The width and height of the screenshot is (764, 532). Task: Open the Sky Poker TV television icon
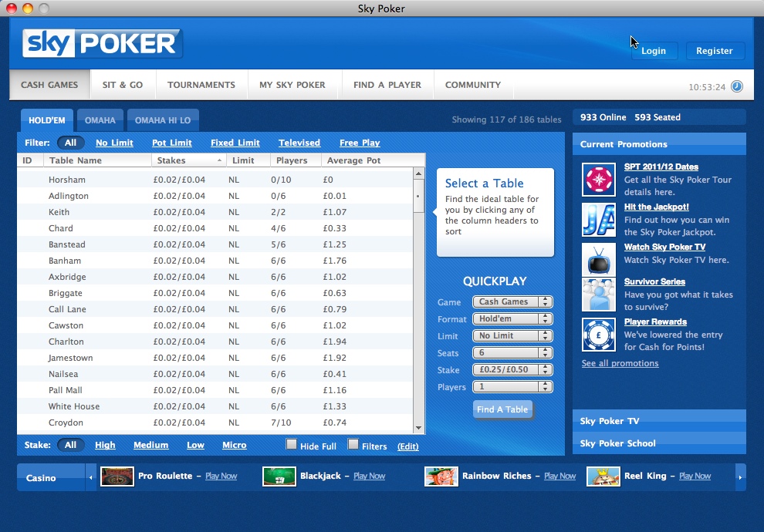pos(598,260)
